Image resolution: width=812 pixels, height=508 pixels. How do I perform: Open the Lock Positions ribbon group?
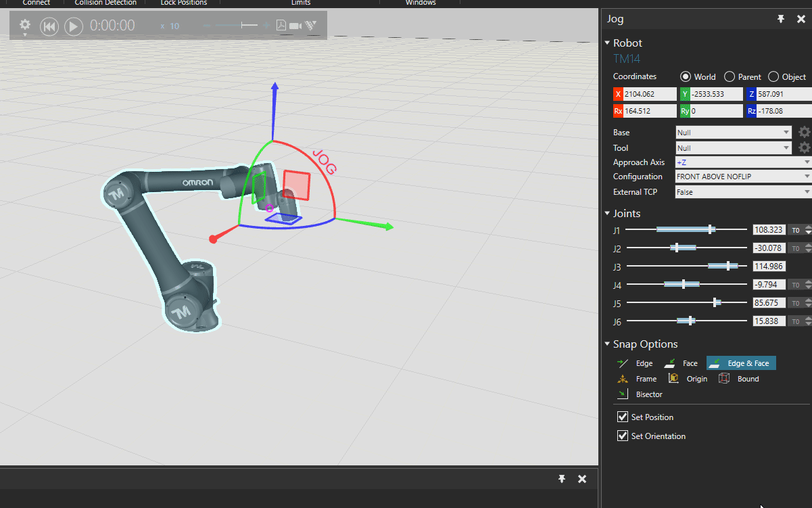click(184, 3)
